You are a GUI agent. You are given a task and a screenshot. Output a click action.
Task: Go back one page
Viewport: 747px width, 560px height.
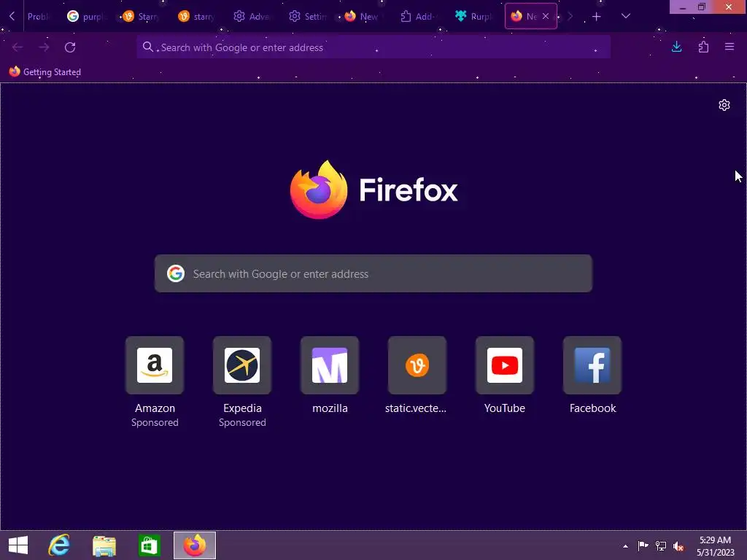18,47
